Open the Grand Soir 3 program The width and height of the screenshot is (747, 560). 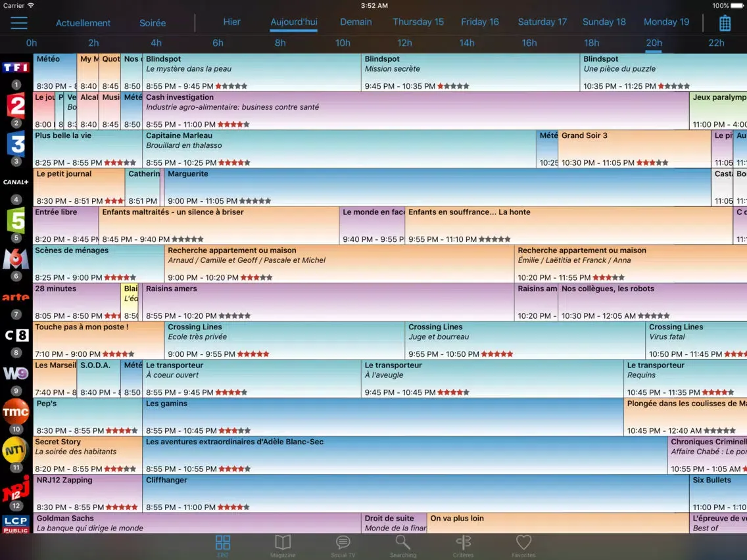[634, 149]
